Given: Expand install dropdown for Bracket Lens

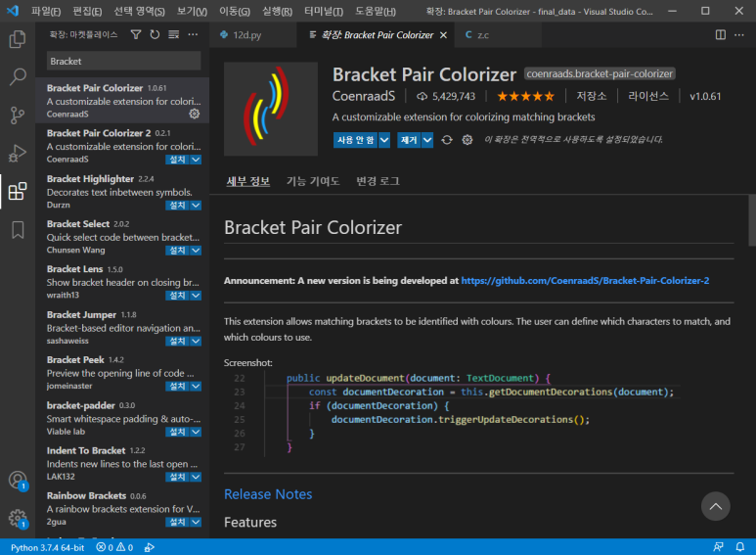Looking at the screenshot, I should (196, 296).
